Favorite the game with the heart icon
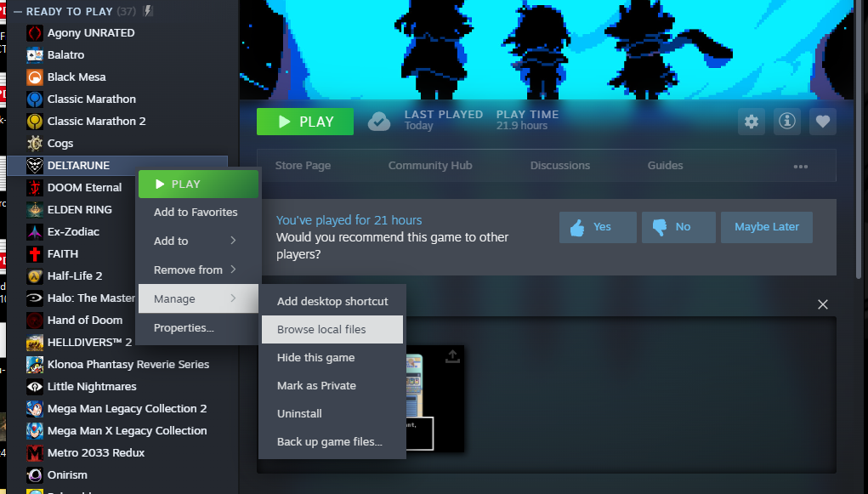The image size is (868, 494). point(823,122)
